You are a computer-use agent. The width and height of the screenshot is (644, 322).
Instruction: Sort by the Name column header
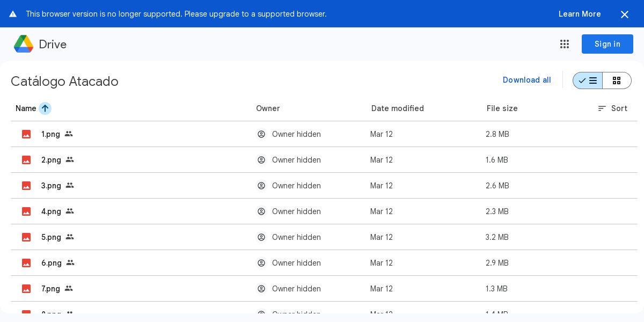coord(26,108)
